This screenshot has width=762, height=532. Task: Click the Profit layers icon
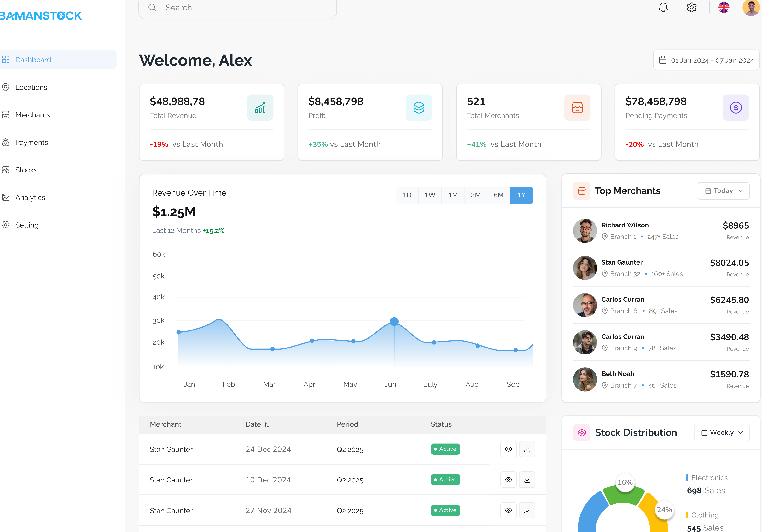pyautogui.click(x=419, y=108)
